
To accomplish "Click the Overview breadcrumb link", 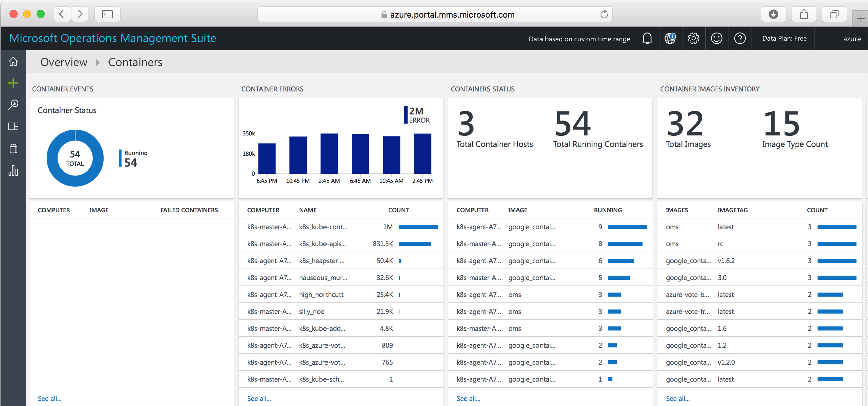I will [x=63, y=62].
